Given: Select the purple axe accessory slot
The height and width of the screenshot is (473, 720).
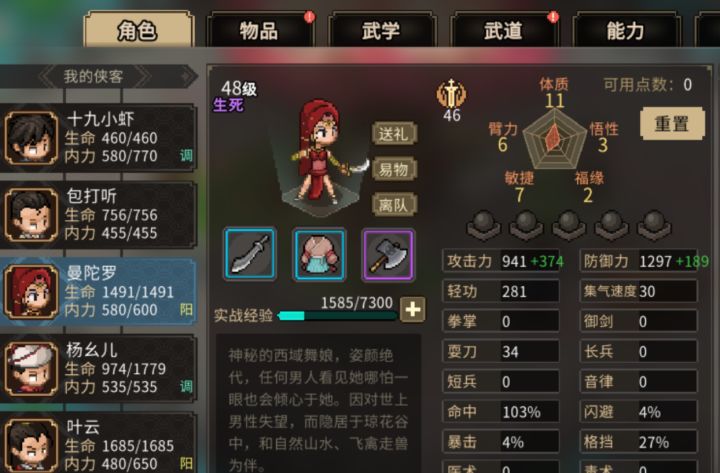Looking at the screenshot, I should click(x=389, y=254).
